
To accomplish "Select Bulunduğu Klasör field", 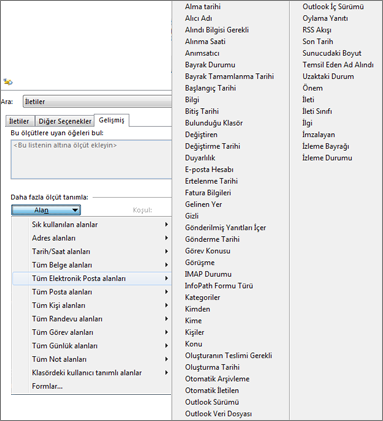I will 214,123.
